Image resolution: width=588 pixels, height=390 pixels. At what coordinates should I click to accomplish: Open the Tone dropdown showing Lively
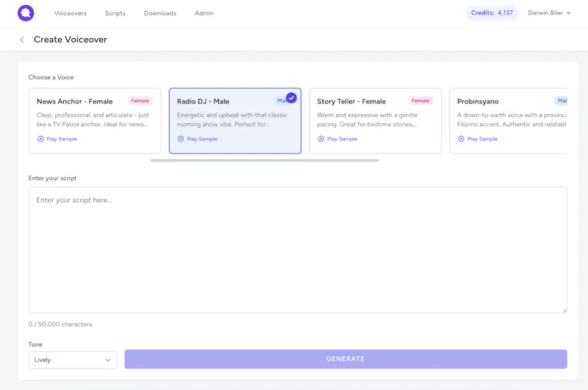pyautogui.click(x=73, y=360)
